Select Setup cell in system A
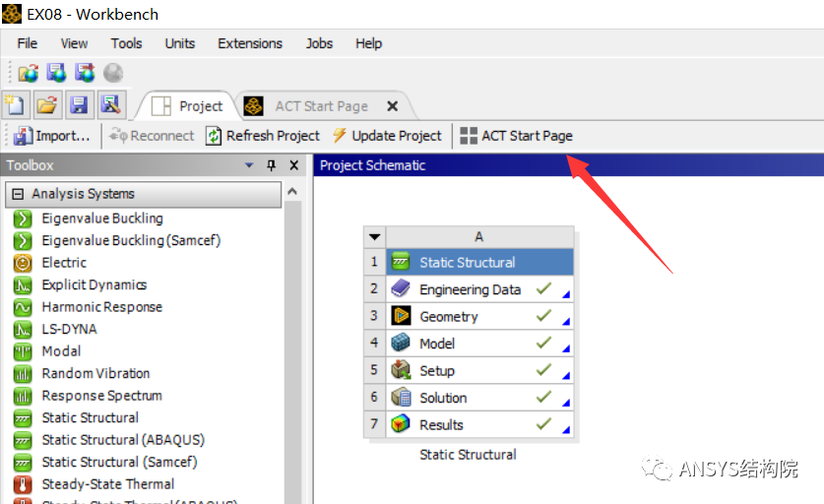This screenshot has width=824, height=504. pyautogui.click(x=479, y=370)
